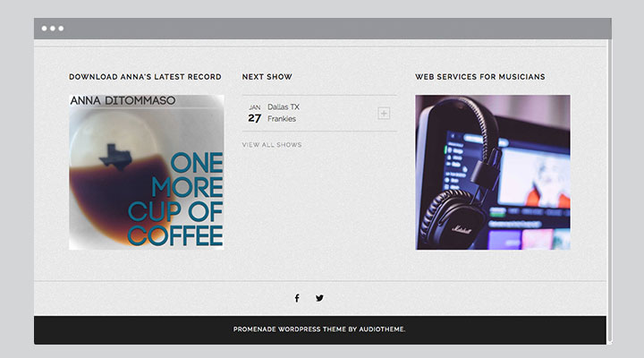
Task: Click the Texas silhouette on album cover
Action: coord(115,157)
